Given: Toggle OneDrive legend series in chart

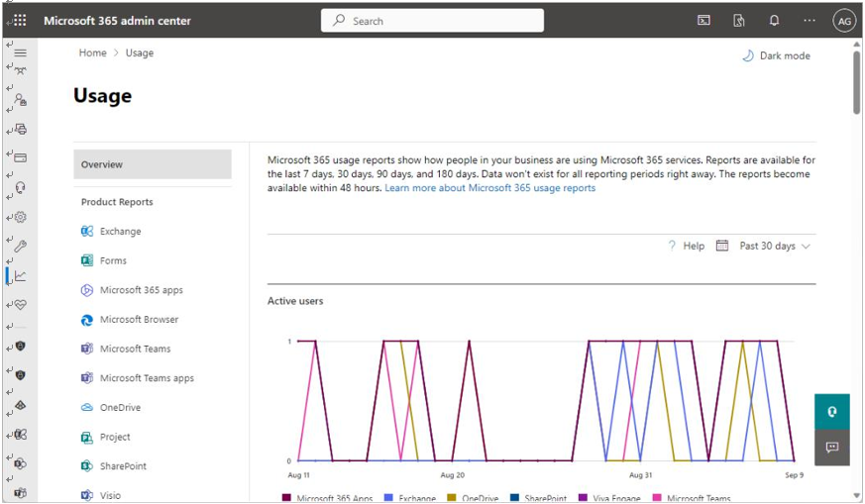Looking at the screenshot, I should tap(473, 498).
